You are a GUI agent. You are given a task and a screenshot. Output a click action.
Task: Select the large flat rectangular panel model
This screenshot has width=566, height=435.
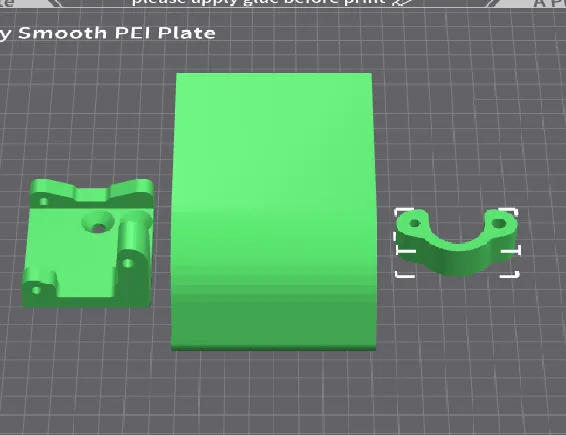274,211
